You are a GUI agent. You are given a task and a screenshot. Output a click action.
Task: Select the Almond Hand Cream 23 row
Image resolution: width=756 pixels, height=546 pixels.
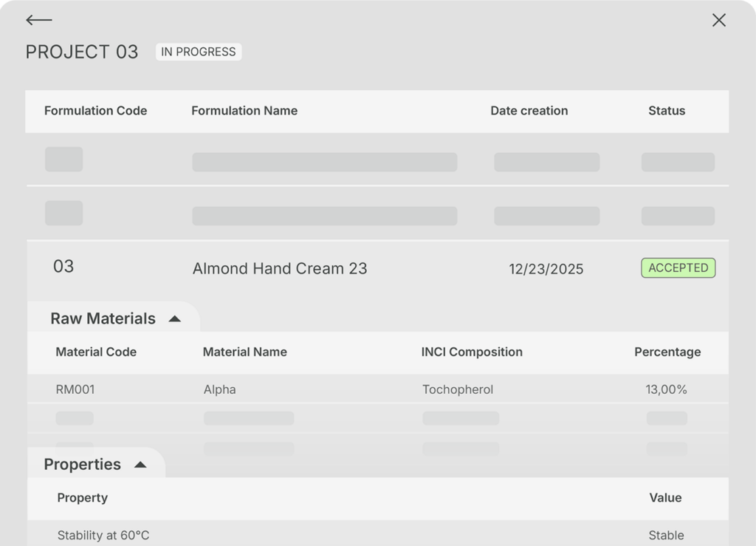279,268
